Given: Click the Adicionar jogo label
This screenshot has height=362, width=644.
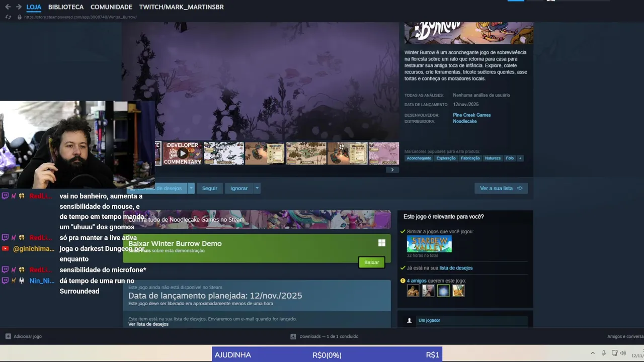Looking at the screenshot, I should tap(28, 336).
